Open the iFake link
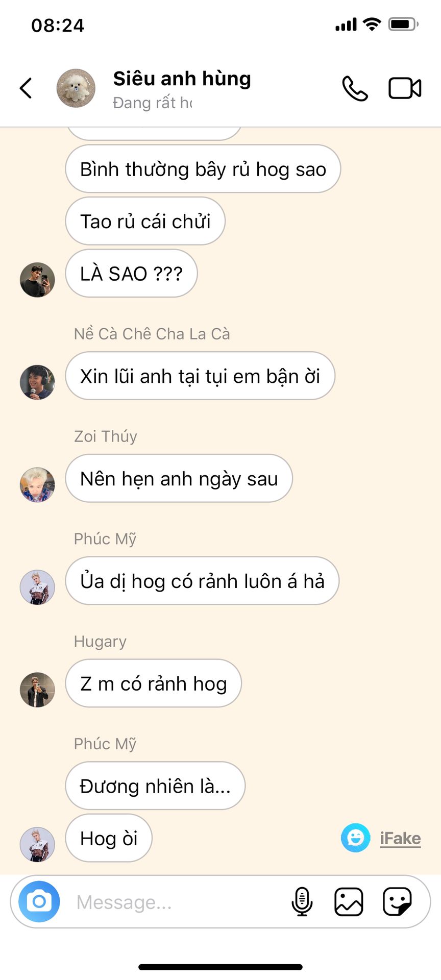441x980 pixels. pos(400,839)
